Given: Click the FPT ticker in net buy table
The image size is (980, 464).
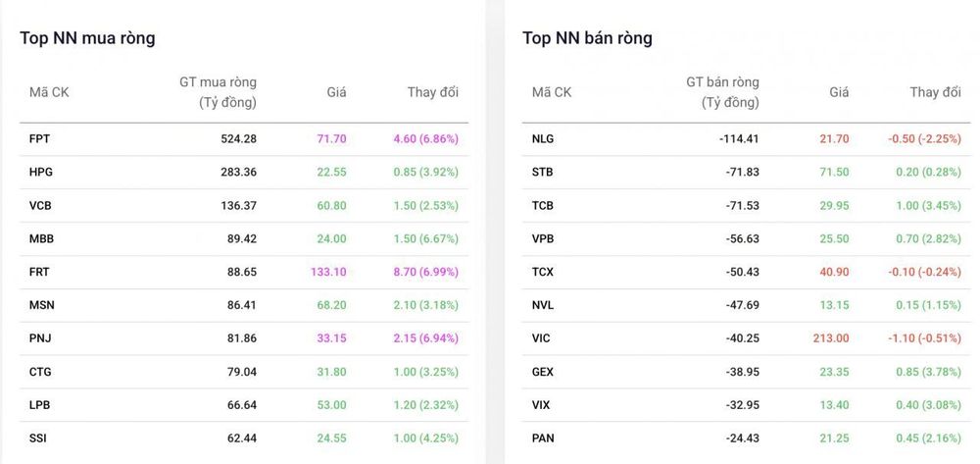Looking at the screenshot, I should point(39,139).
